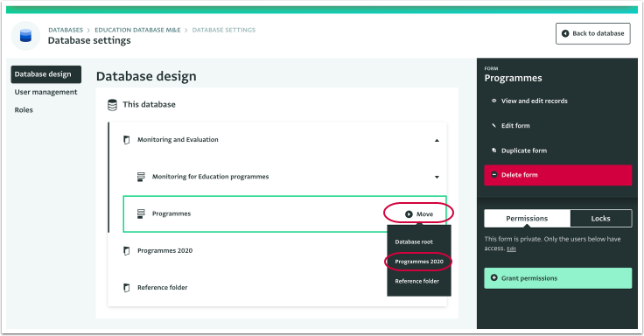The image size is (644, 336).
Task: Open Roles in sidebar
Action: (x=24, y=110)
